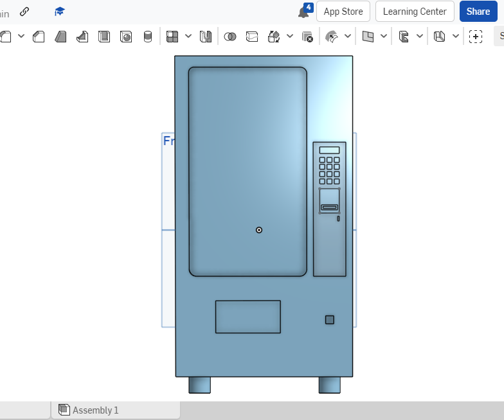
Task: Click the Mirror tool icon
Action: [206, 37]
